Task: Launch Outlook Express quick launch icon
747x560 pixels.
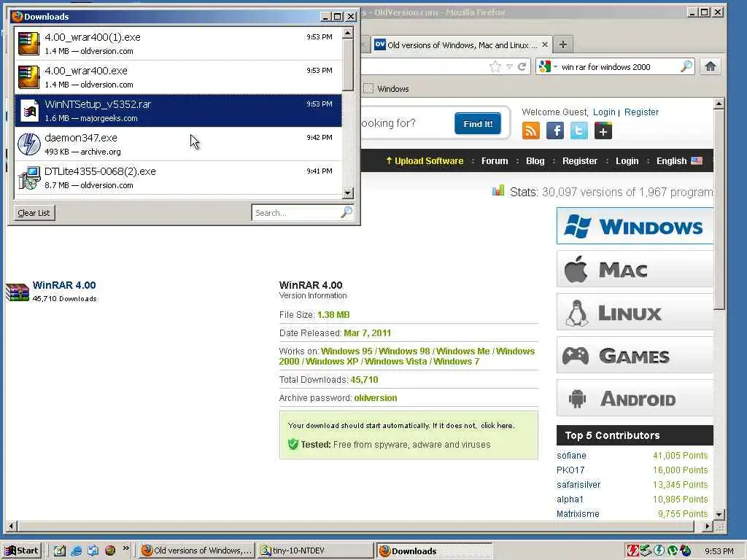Action: pos(93,551)
